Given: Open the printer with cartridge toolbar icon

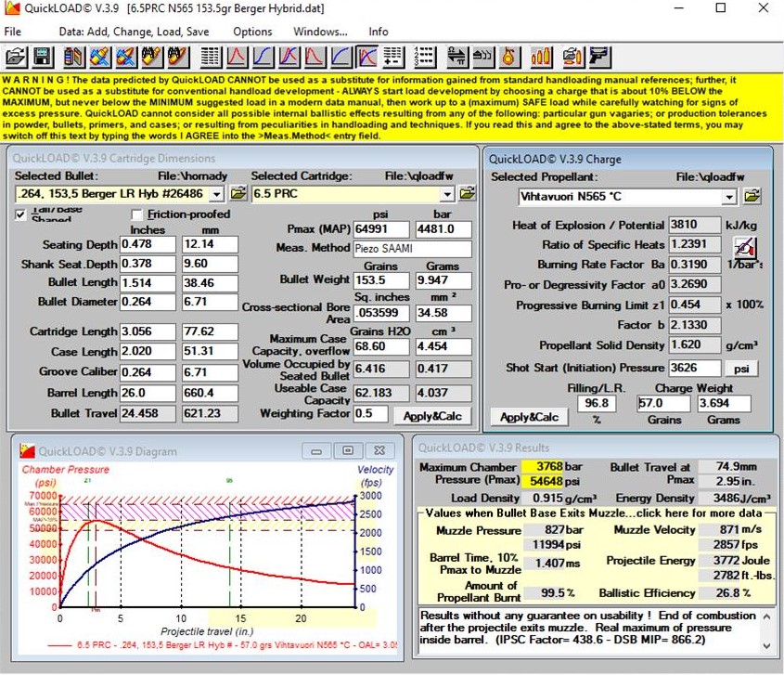Looking at the screenshot, I should tap(572, 57).
